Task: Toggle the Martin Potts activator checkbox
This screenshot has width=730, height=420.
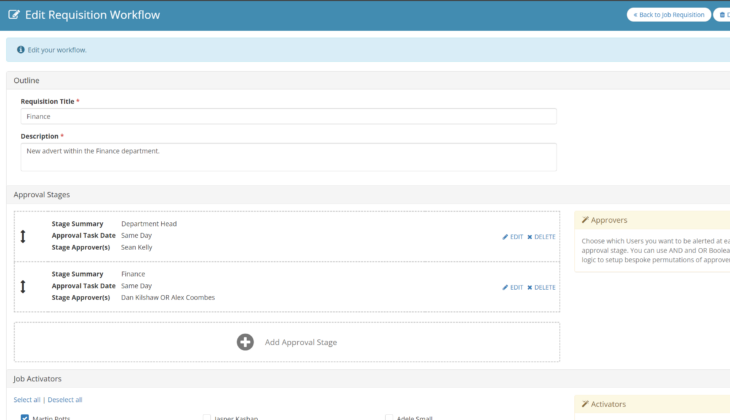Action: pos(25,417)
